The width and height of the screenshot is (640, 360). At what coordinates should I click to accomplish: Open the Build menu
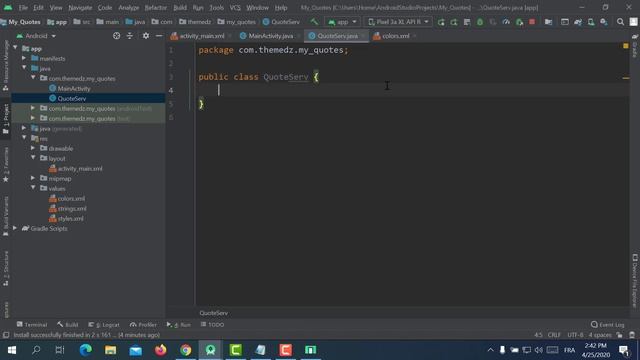point(180,8)
